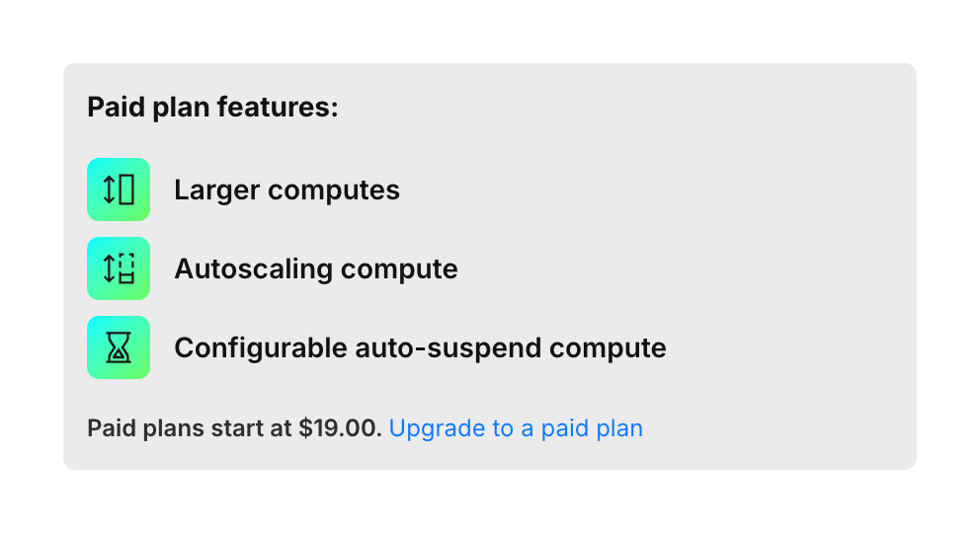
Task: Click the Larger computes resize icon
Action: pos(119,190)
